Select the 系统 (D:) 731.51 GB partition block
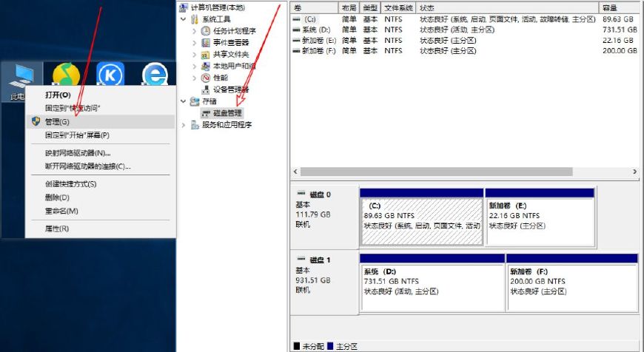 click(x=432, y=283)
